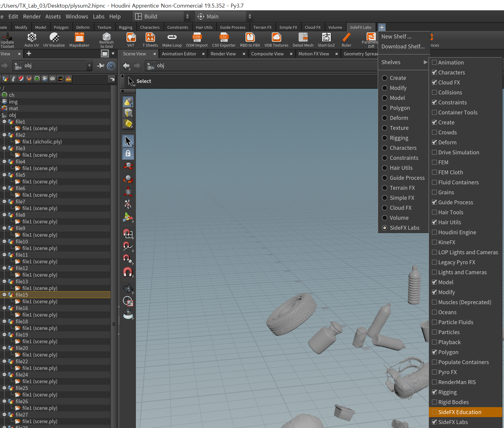Image resolution: width=504 pixels, height=428 pixels.
Task: Click the T Sheets shelf tool
Action: click(150, 40)
